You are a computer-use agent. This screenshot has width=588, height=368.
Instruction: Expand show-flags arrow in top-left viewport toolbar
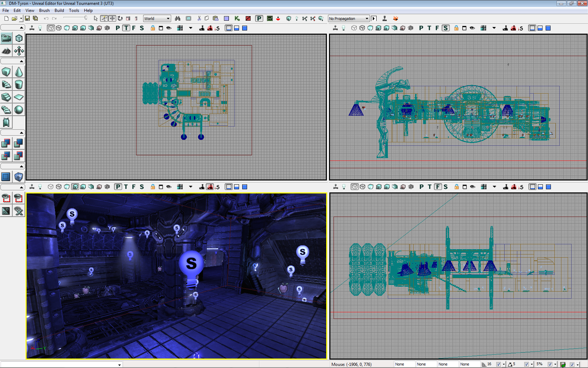[191, 28]
